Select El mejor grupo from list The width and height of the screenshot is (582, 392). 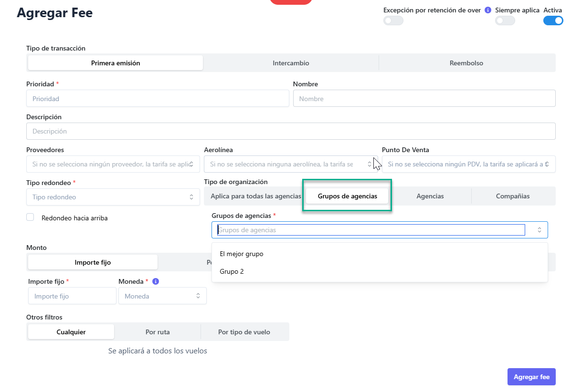[242, 254]
